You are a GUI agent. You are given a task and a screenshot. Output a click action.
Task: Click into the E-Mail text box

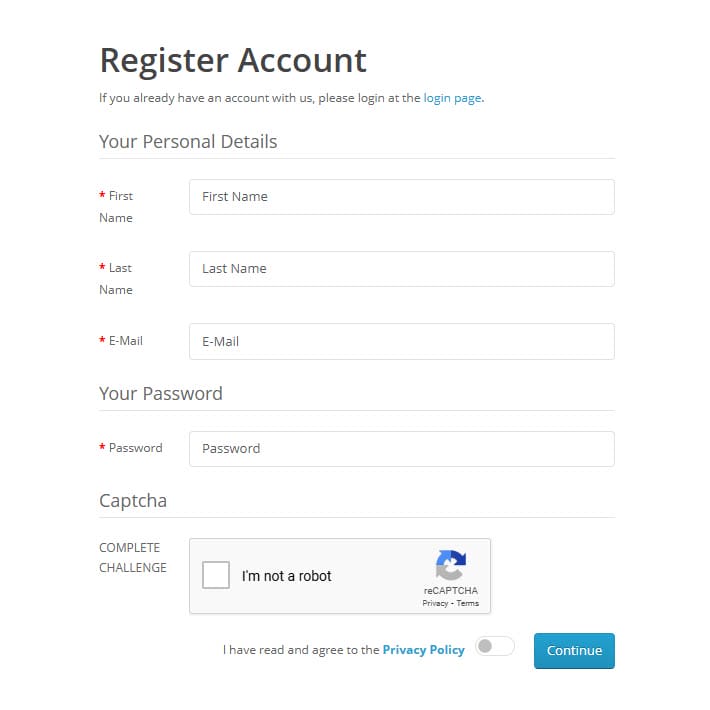click(402, 341)
